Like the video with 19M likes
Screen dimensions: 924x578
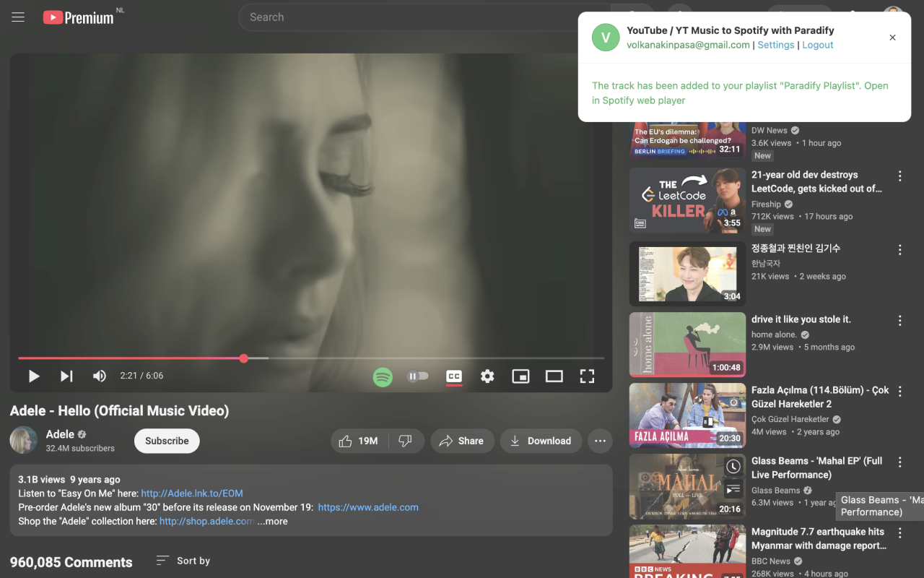coord(359,441)
